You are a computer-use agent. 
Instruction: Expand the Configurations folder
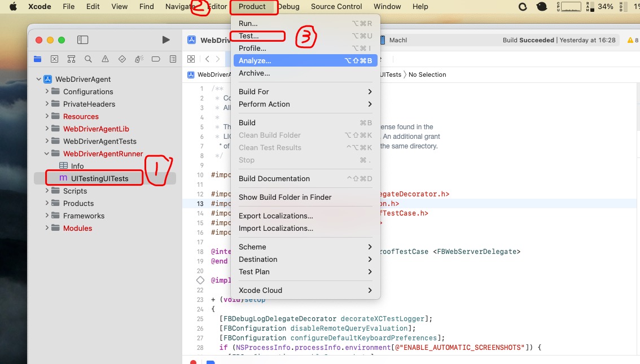pos(47,91)
